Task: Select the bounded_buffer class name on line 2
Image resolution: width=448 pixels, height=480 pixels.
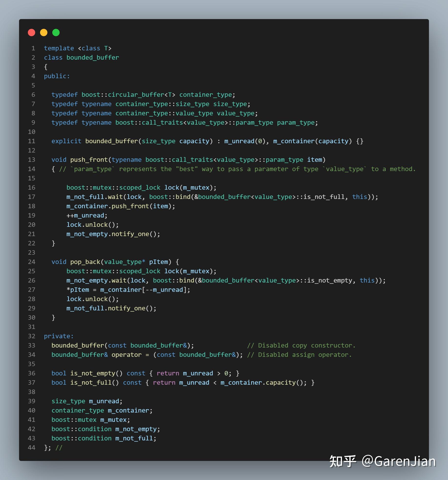Action: (x=92, y=57)
